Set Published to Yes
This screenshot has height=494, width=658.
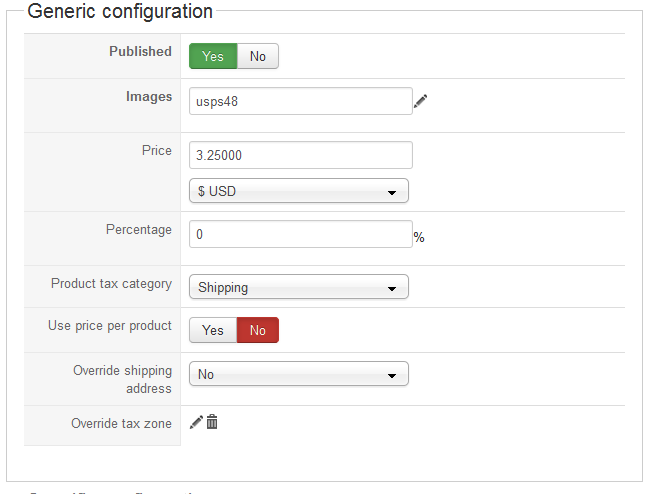click(x=213, y=57)
